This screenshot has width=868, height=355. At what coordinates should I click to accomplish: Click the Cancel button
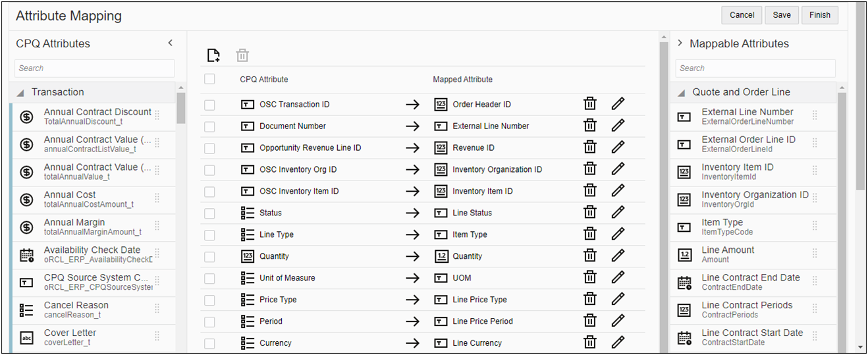[x=742, y=15]
